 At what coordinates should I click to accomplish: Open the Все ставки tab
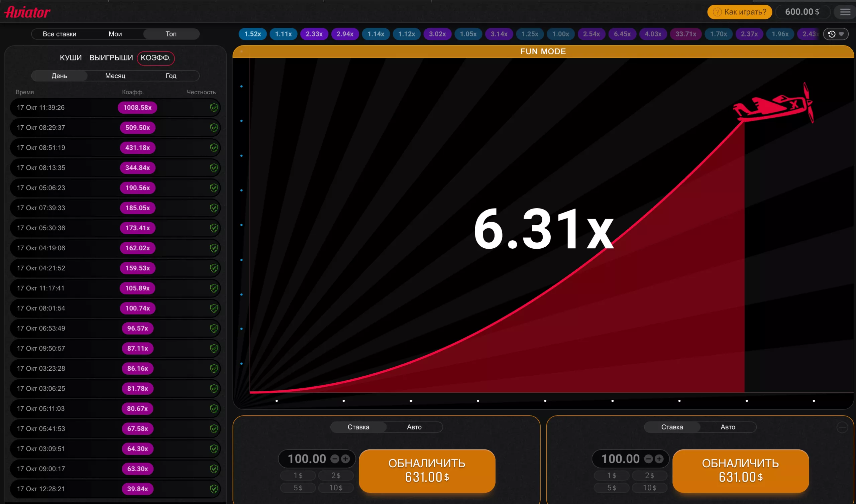[x=60, y=34]
